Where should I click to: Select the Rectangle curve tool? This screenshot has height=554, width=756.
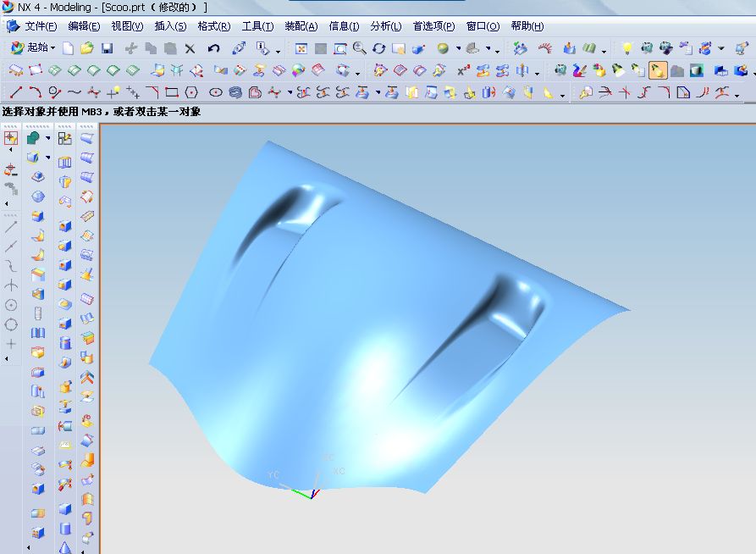[x=172, y=92]
